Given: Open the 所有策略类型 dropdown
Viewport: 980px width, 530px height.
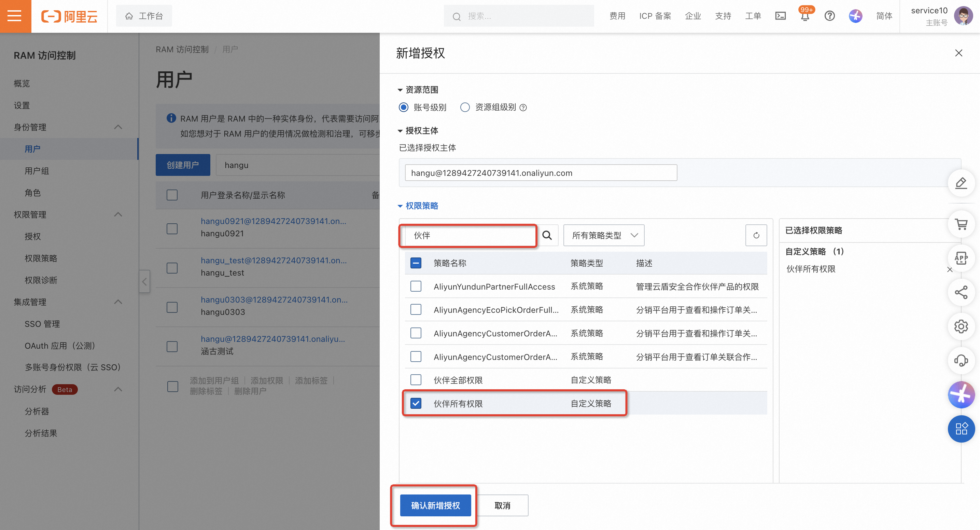Looking at the screenshot, I should pos(604,236).
